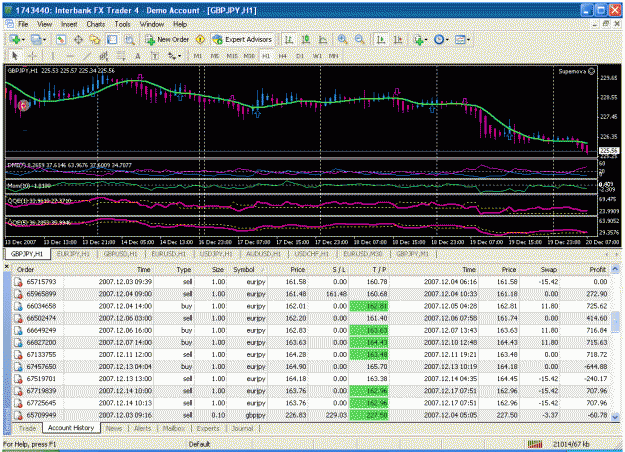Click history scrollbar up arrow
Image resolution: width=625 pixels, height=452 pixels.
click(615, 269)
